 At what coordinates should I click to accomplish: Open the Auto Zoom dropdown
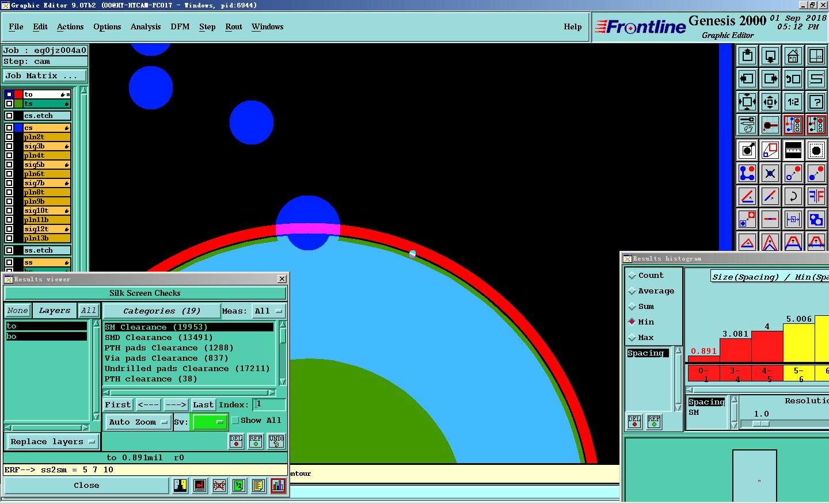pos(138,422)
